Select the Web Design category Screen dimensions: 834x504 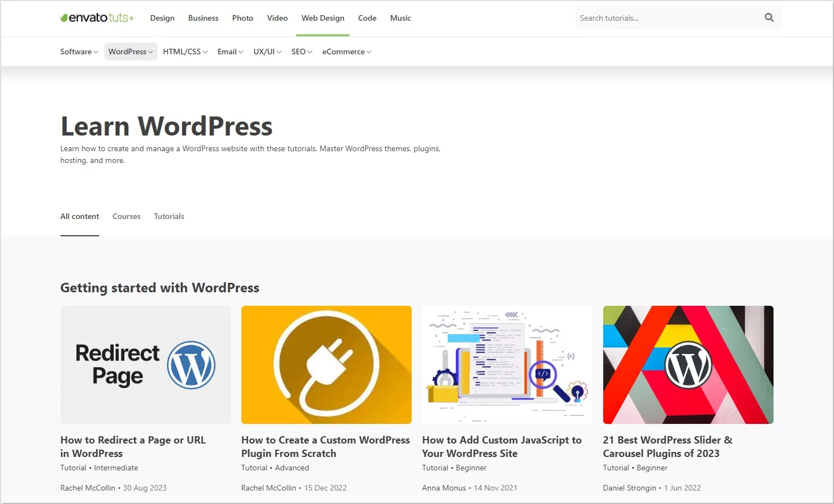323,18
